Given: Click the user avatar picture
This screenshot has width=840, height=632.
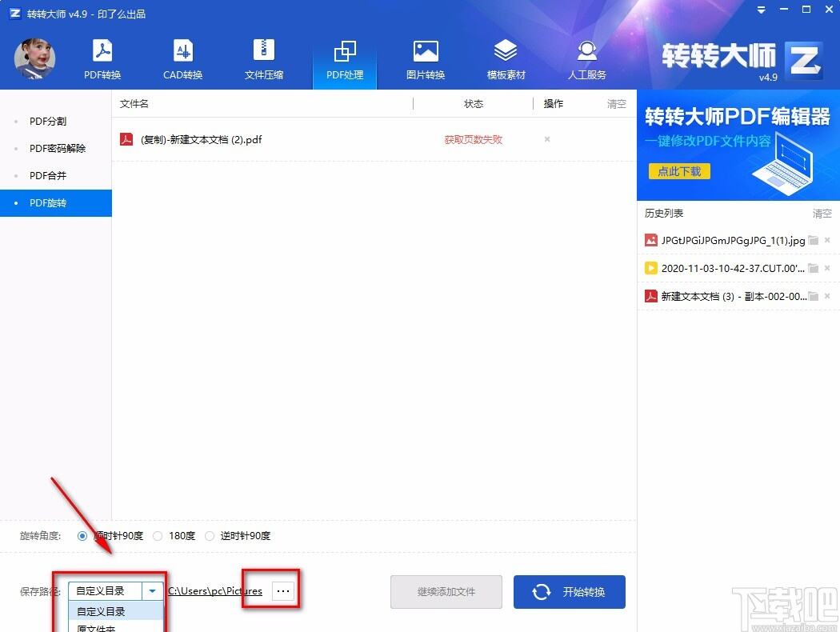Looking at the screenshot, I should pyautogui.click(x=34, y=58).
